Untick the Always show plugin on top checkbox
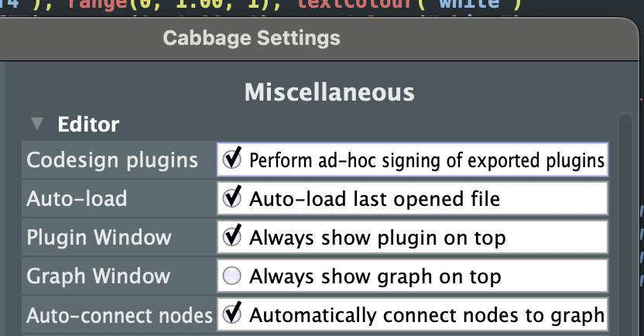 pyautogui.click(x=232, y=237)
